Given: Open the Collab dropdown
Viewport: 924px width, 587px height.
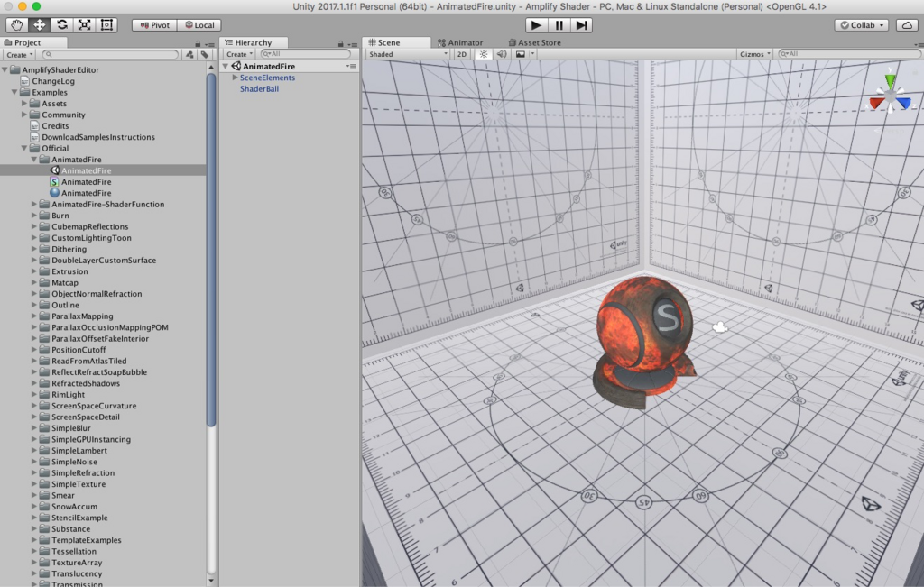Looking at the screenshot, I should (x=862, y=24).
